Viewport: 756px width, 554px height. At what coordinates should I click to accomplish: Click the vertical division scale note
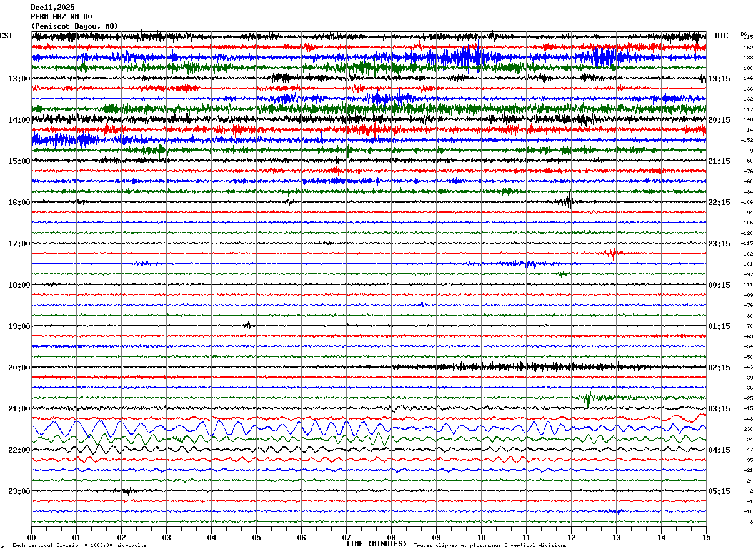pyautogui.click(x=79, y=546)
